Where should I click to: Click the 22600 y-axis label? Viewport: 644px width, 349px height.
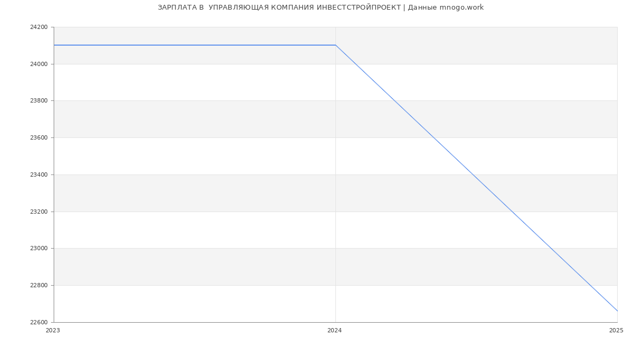pos(39,322)
